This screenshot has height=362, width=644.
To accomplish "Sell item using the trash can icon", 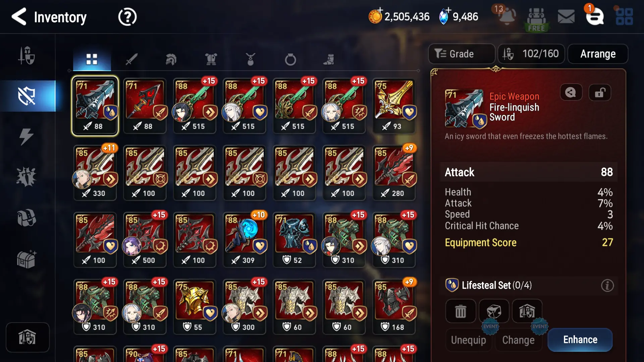I will [461, 311].
